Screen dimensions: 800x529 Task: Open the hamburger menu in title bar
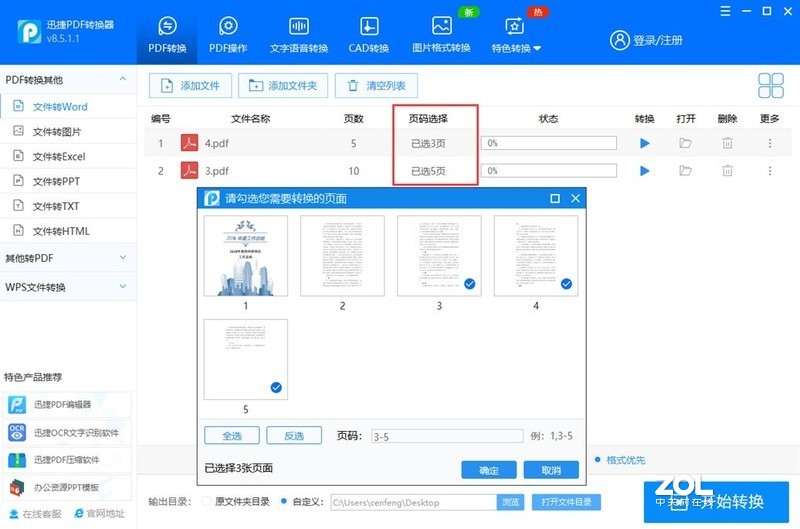click(x=725, y=11)
